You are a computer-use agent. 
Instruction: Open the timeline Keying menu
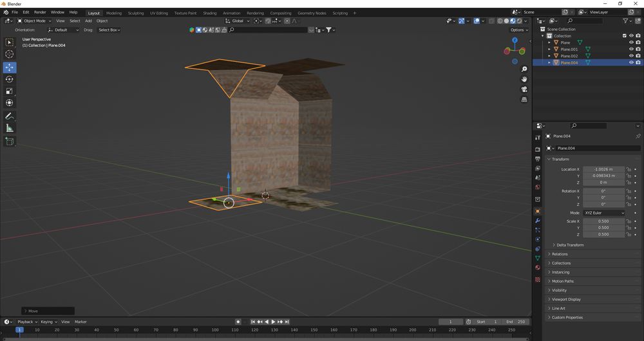tap(48, 322)
